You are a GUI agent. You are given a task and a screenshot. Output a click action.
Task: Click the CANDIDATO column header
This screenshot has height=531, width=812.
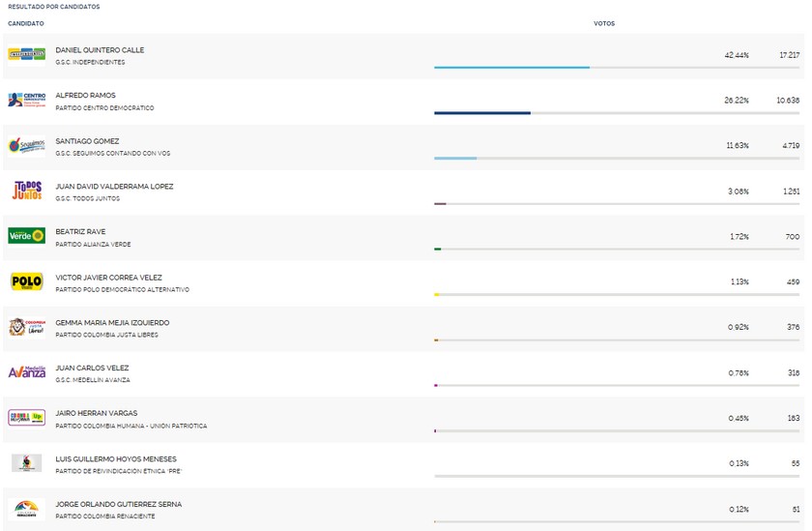click(x=26, y=23)
